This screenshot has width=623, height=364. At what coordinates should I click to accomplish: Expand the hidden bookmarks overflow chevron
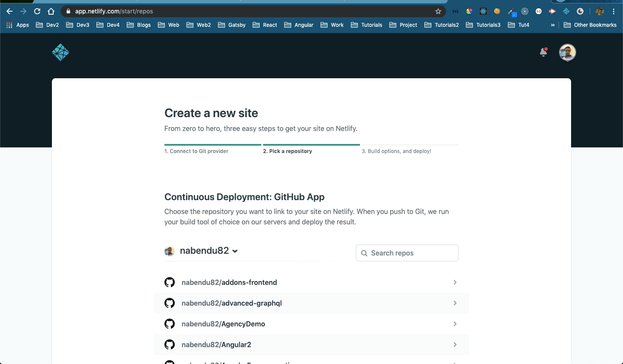(x=552, y=25)
